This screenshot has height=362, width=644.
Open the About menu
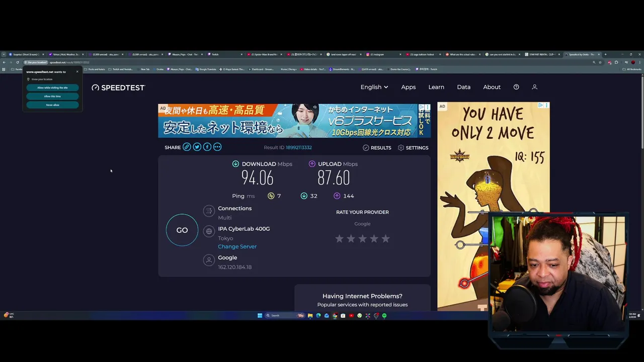(x=492, y=87)
